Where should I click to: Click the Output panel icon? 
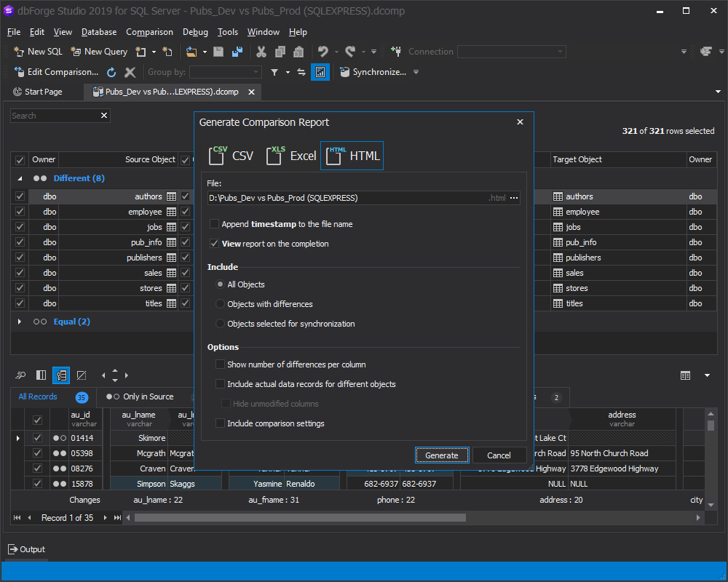13,549
